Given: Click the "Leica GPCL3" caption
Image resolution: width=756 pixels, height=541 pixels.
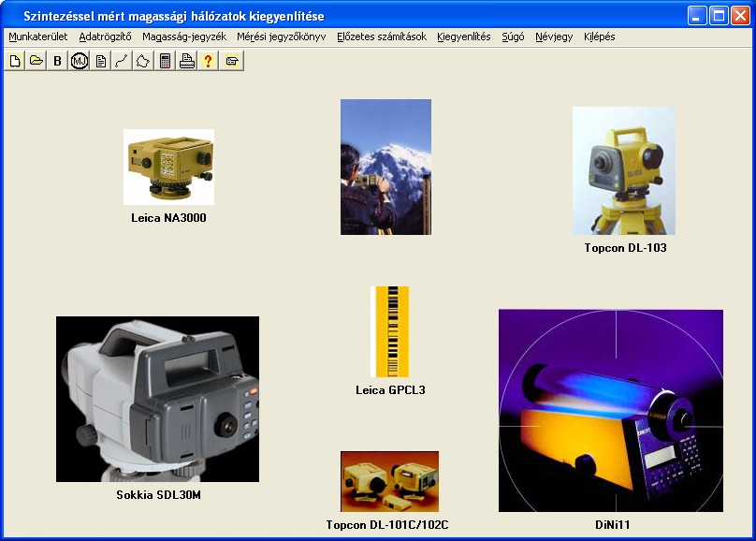Looking at the screenshot, I should point(390,390).
